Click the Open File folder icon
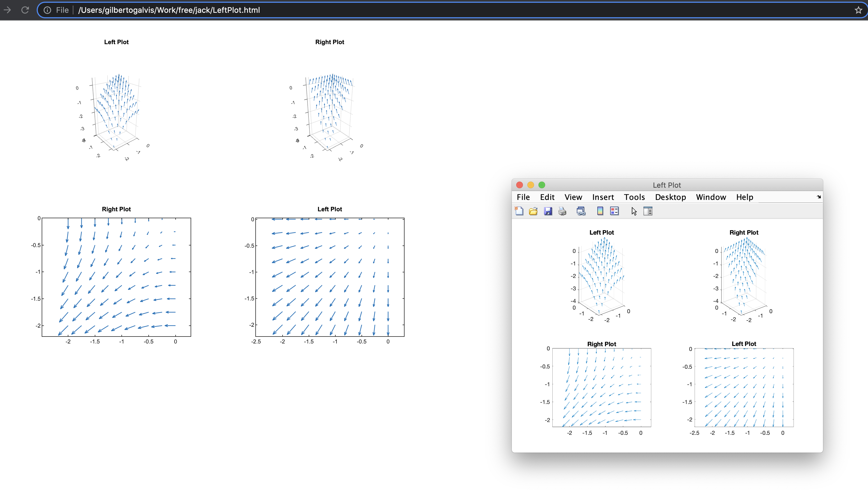The width and height of the screenshot is (868, 502). (x=533, y=211)
